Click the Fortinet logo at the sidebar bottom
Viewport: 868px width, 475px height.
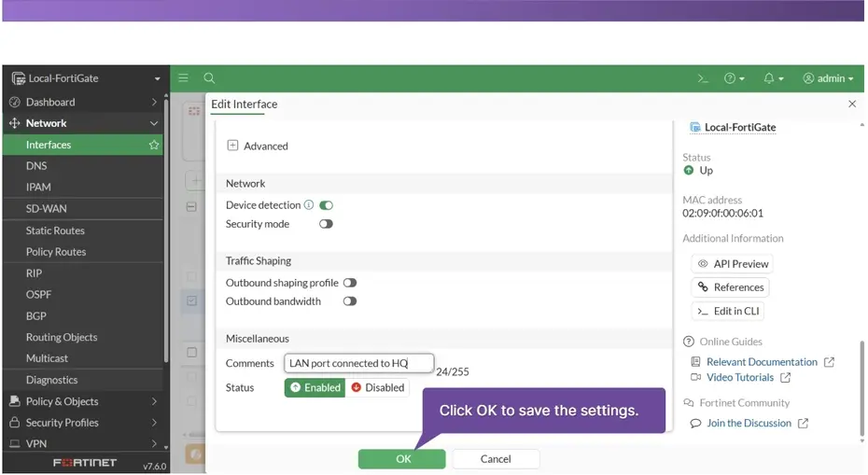pyautogui.click(x=85, y=463)
